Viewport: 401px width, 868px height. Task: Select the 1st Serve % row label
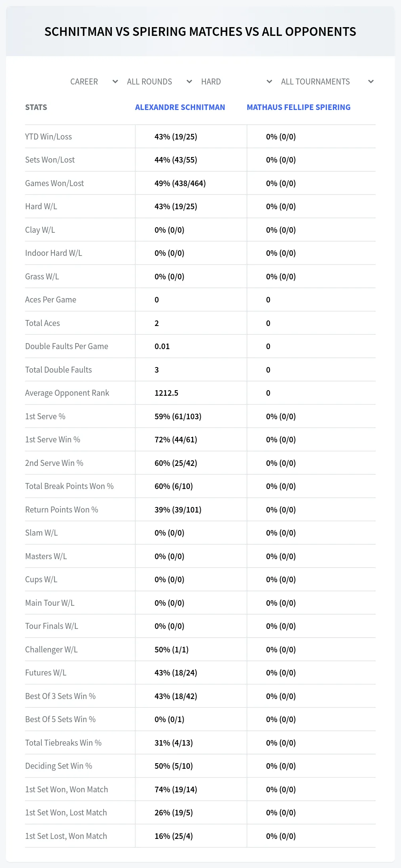pyautogui.click(x=45, y=416)
